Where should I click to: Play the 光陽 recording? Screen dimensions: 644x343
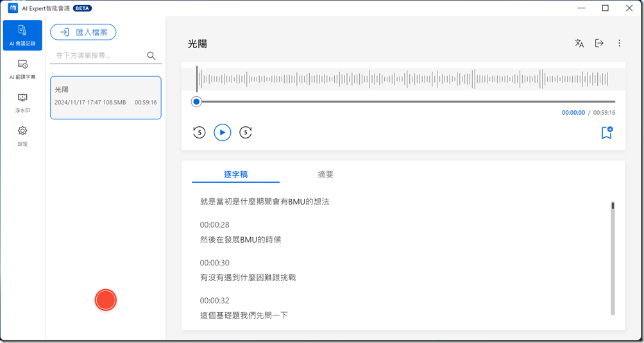[x=223, y=133]
